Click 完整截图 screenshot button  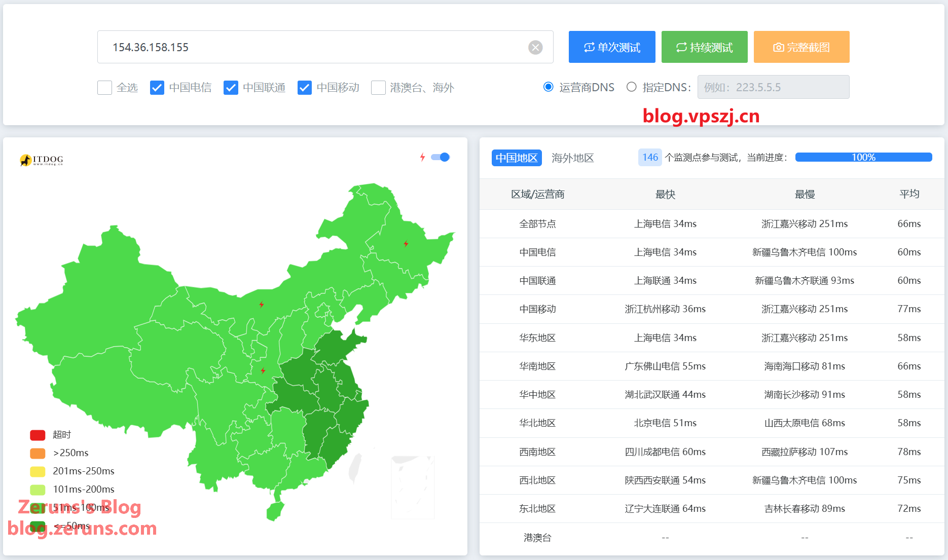tap(801, 47)
